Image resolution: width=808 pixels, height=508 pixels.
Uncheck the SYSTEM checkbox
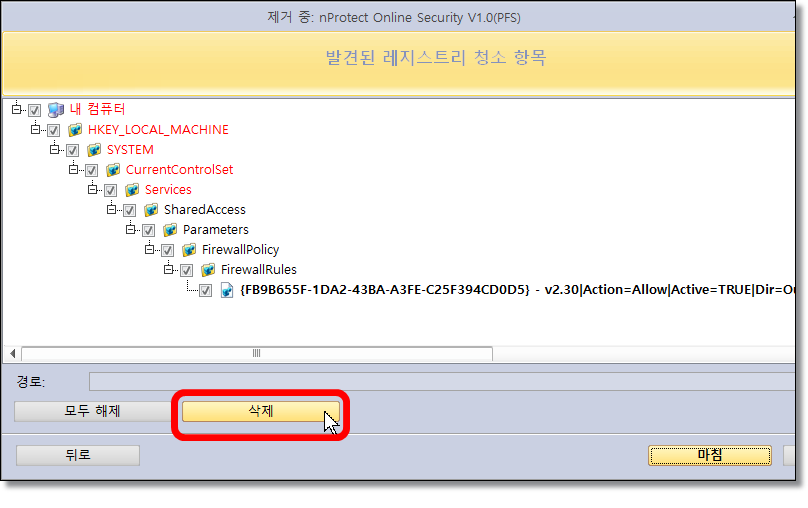click(x=72, y=150)
